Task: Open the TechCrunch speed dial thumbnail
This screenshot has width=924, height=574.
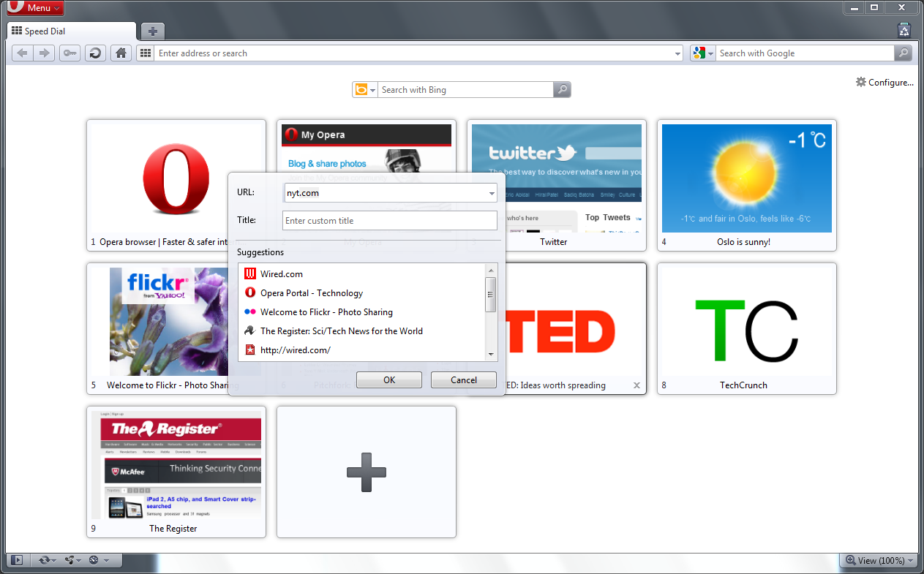Action: [746, 328]
